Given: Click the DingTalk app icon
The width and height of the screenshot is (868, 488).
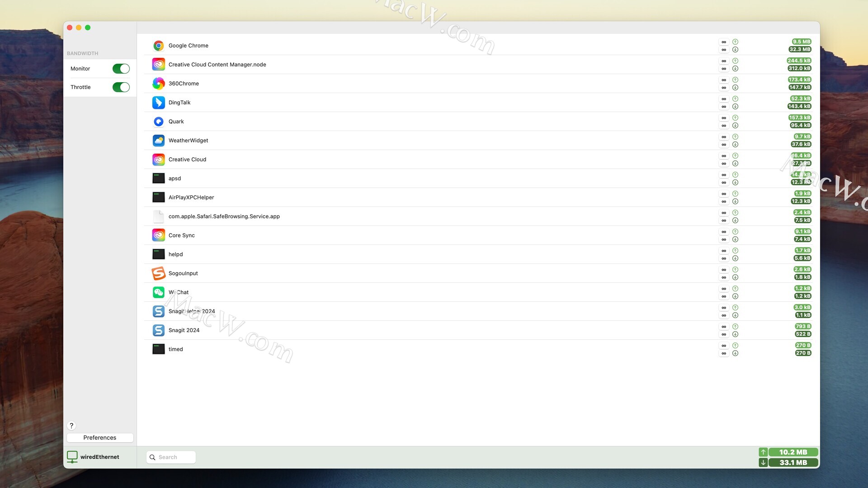Looking at the screenshot, I should (158, 103).
